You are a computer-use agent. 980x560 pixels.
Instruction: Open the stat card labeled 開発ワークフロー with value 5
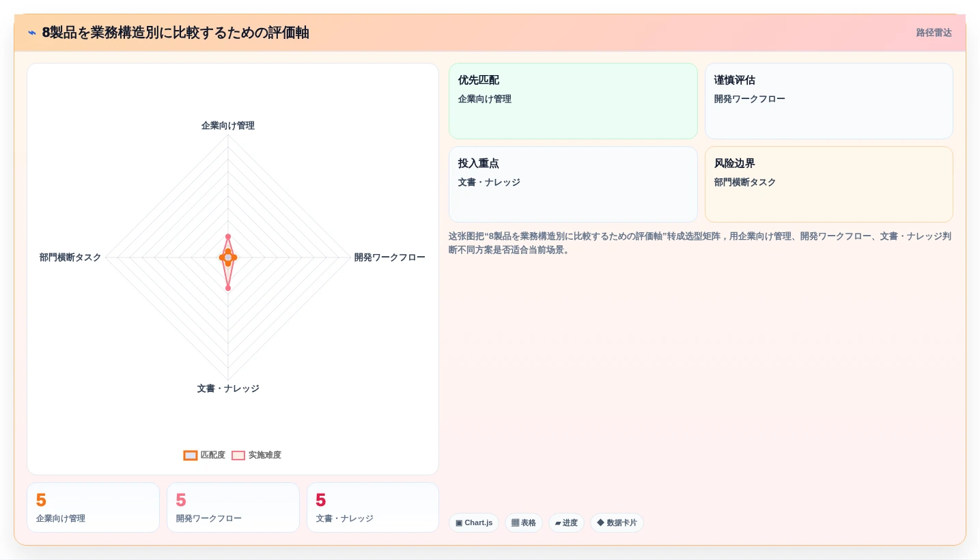click(x=233, y=507)
